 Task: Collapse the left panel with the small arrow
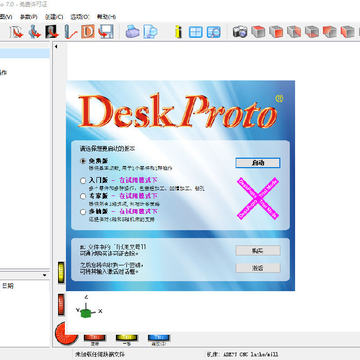click(x=56, y=47)
